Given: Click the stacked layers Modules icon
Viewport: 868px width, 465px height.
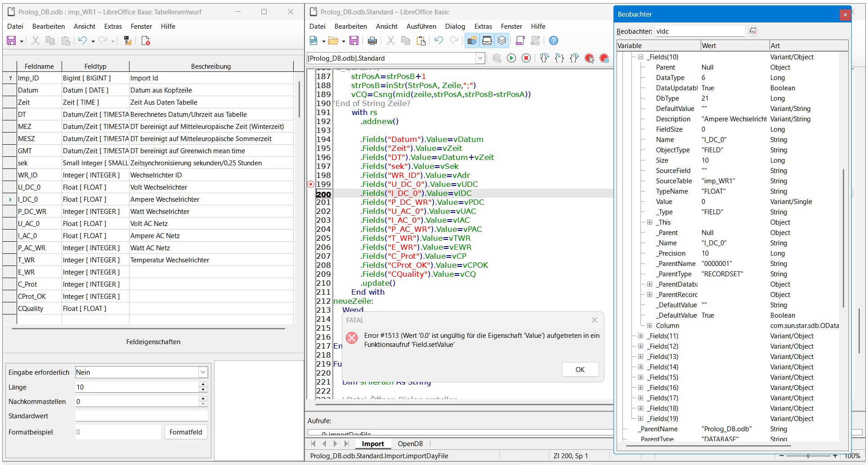Looking at the screenshot, I should tap(502, 41).
